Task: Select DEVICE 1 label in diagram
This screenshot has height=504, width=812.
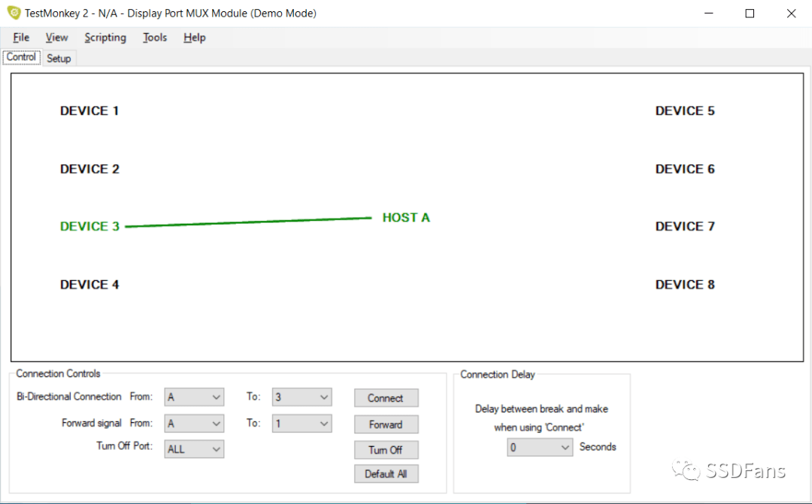Action: click(x=89, y=110)
